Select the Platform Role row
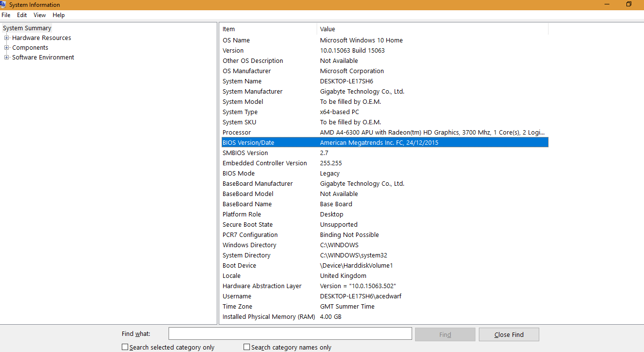Screen dimensions: 644x352 384,215
